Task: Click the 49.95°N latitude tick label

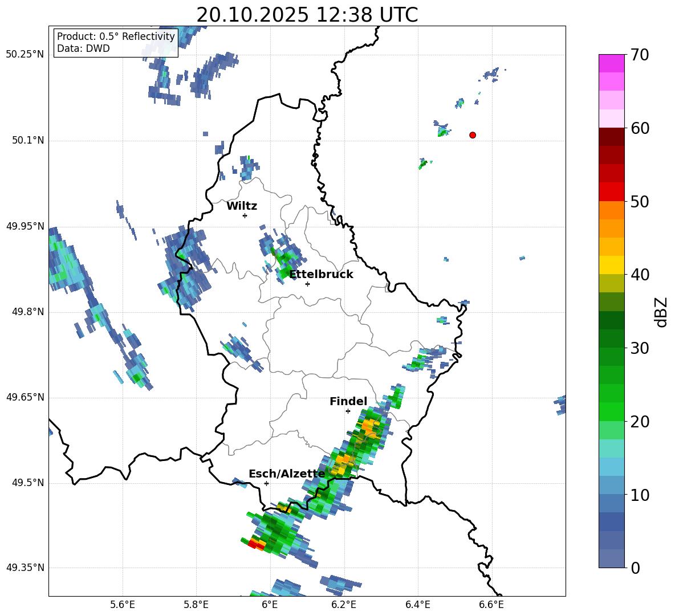Action: 25,226
